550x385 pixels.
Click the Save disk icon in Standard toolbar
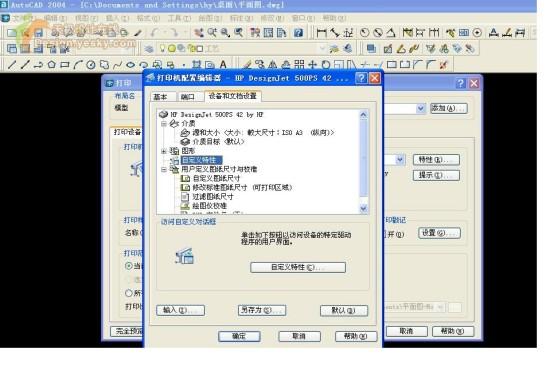click(x=38, y=33)
